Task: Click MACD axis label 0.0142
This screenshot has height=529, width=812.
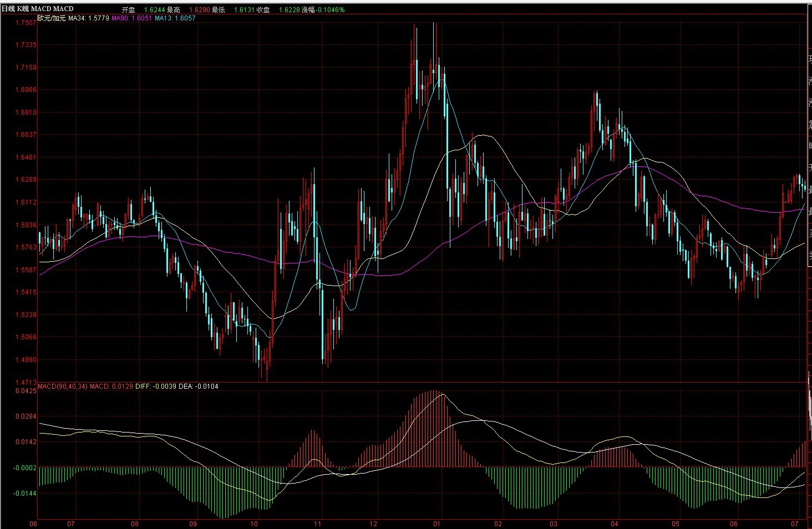Action: 26,442
